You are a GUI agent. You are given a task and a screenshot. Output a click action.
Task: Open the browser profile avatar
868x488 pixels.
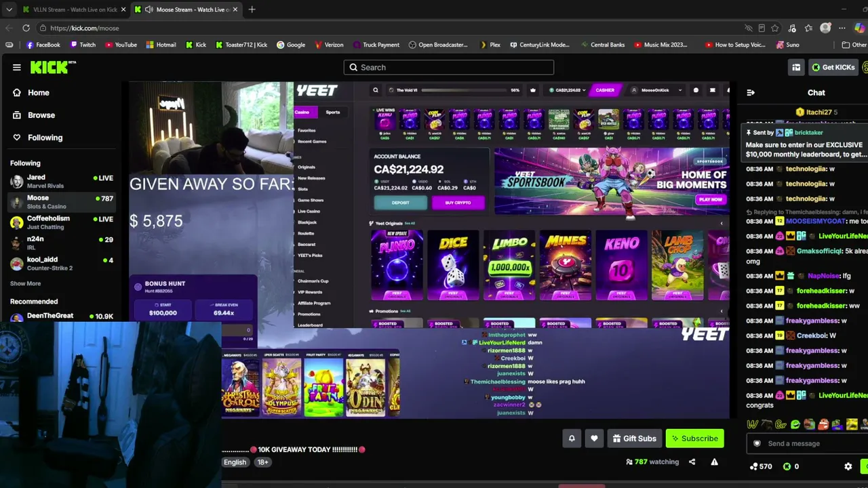[825, 28]
